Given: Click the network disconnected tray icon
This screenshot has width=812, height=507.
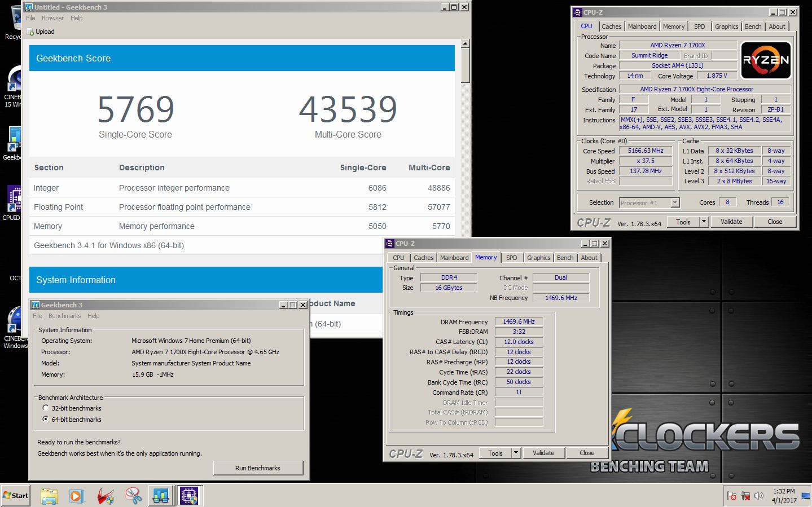Looking at the screenshot, I should (745, 496).
